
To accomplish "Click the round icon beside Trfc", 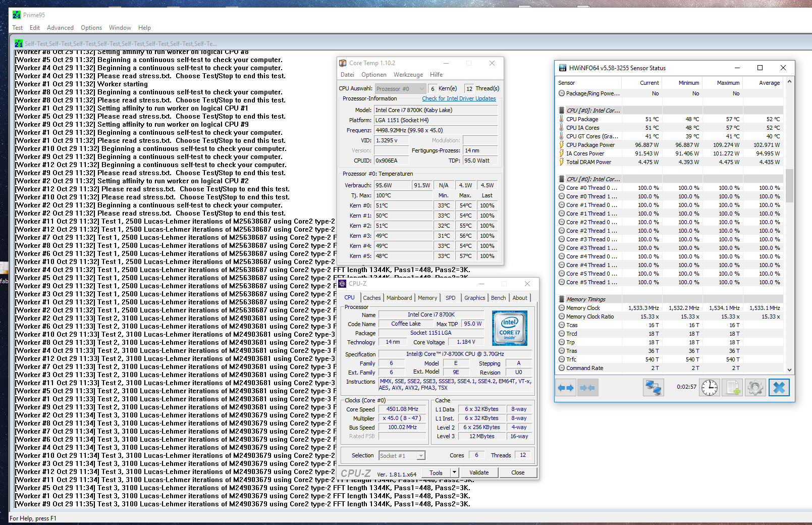I will (562, 359).
